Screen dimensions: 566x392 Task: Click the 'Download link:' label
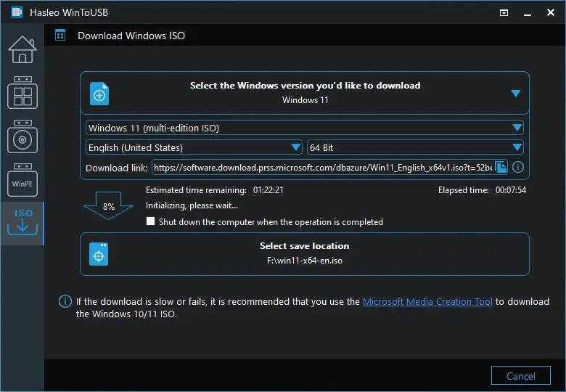[116, 168]
